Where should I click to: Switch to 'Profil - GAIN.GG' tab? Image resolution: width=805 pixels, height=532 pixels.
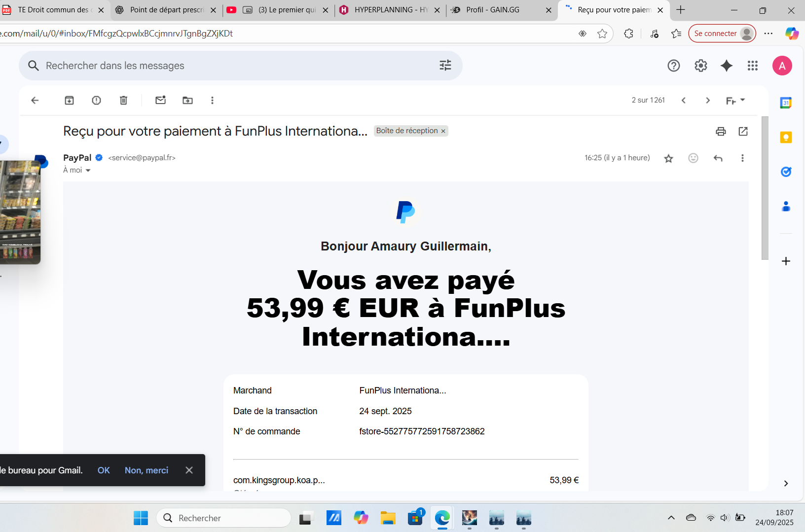501,10
